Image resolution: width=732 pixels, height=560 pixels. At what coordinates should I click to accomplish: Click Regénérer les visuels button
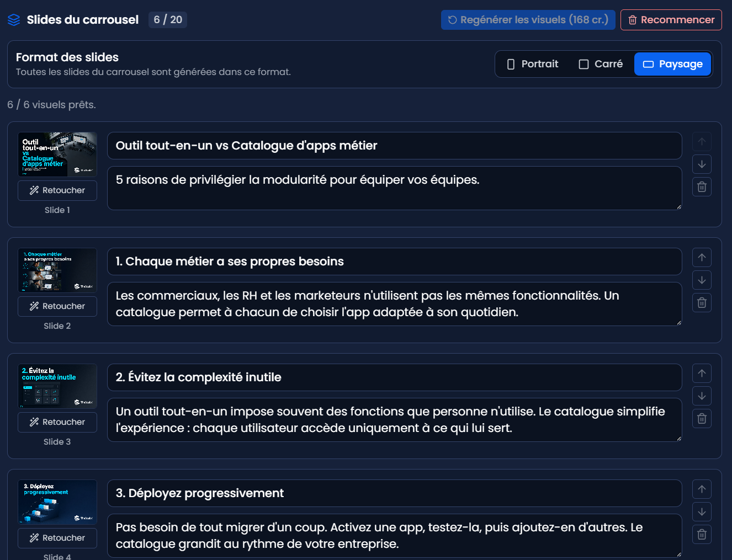pyautogui.click(x=528, y=20)
